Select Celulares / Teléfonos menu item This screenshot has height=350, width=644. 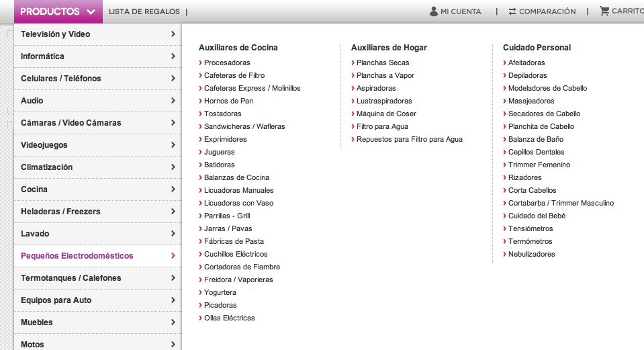[x=98, y=79]
